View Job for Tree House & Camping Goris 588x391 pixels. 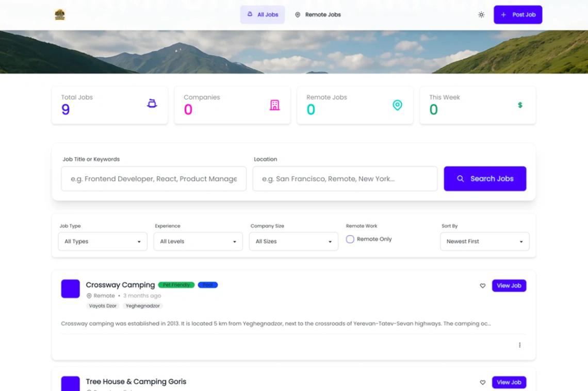pos(509,382)
